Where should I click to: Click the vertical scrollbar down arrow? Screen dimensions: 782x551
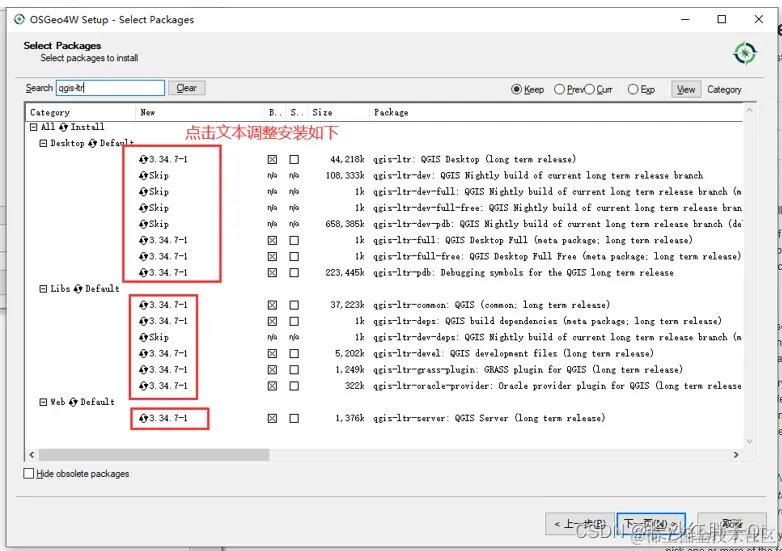(749, 441)
